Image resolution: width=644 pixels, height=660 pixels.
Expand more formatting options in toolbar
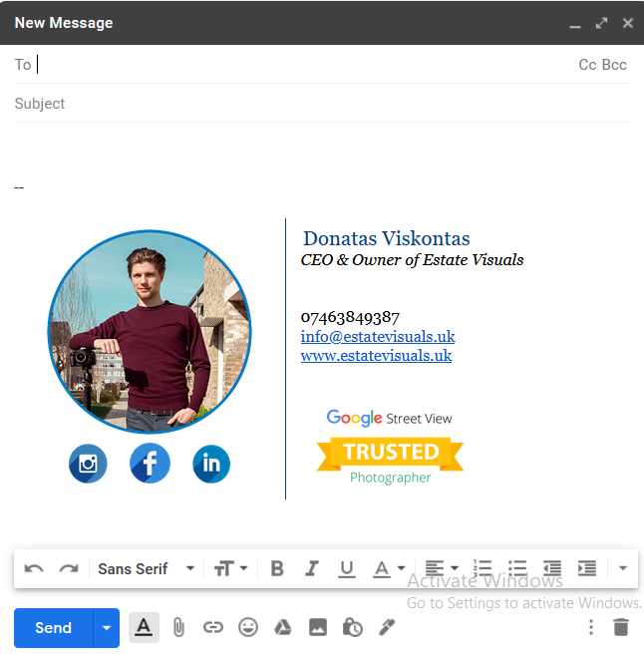[x=623, y=568]
